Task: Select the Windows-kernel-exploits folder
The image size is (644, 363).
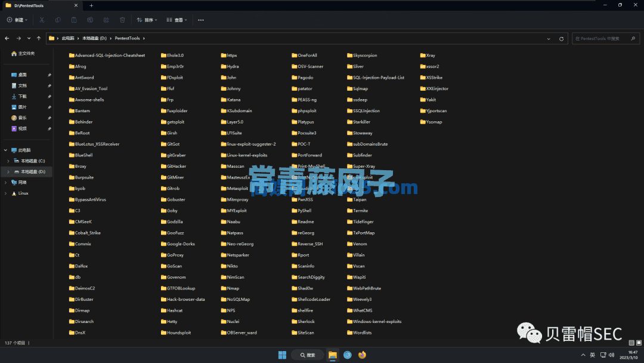Action: pos(374,321)
